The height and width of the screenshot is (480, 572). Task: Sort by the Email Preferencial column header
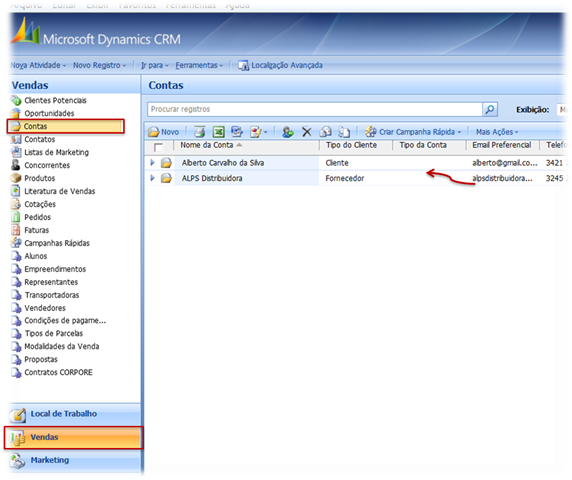click(x=502, y=145)
